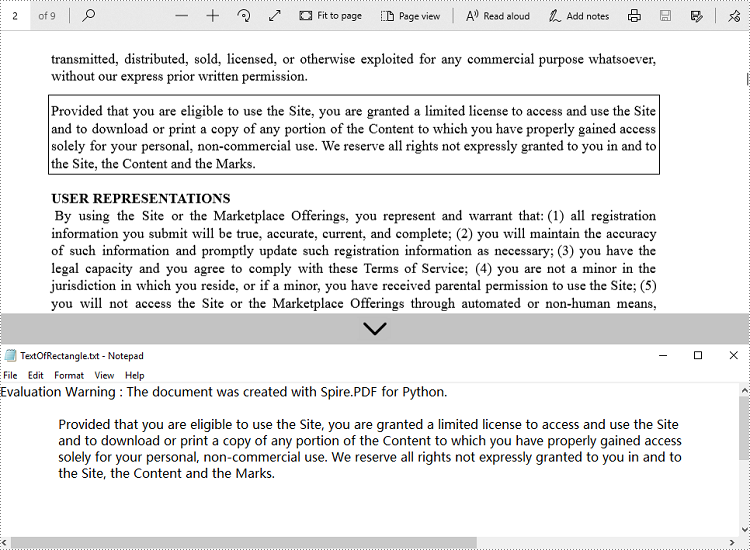750x550 pixels.
Task: Zoom in using the plus icon
Action: coord(213,16)
